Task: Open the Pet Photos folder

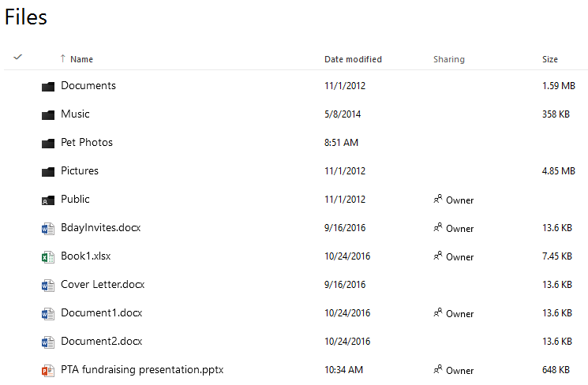Action: pos(87,143)
